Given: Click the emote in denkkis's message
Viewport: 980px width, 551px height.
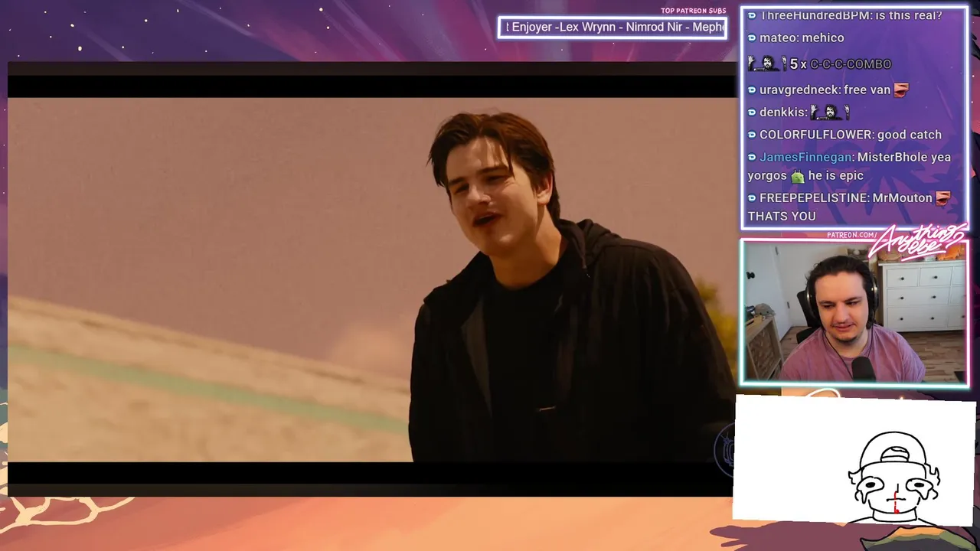Looking at the screenshot, I should (830, 112).
